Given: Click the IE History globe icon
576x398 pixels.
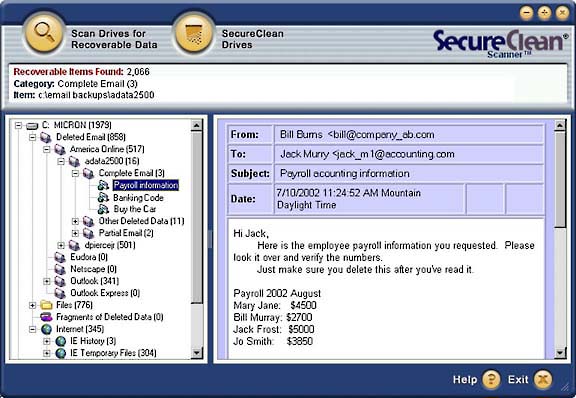Looking at the screenshot, I should point(61,341).
